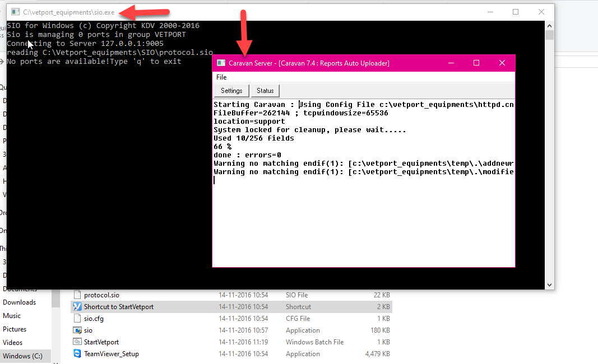Select the sio.cfg file name
Screen dimensions: 598x364
[x=94, y=319]
